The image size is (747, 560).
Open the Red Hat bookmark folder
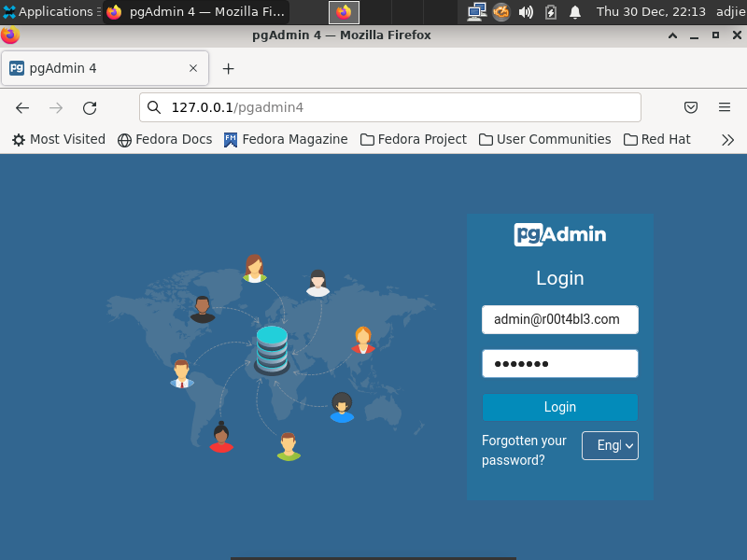click(657, 139)
